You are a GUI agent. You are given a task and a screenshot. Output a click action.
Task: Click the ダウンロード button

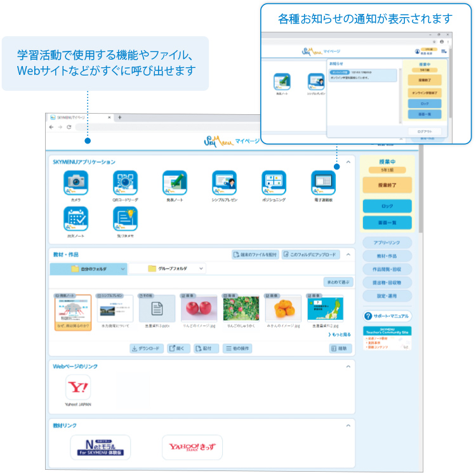pos(147,349)
